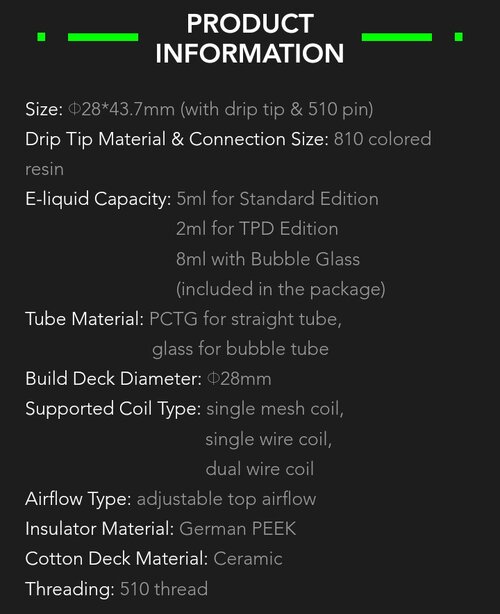Viewport: 500px width, 614px height.
Task: Click the Build Deck Diameter label
Action: [114, 379]
